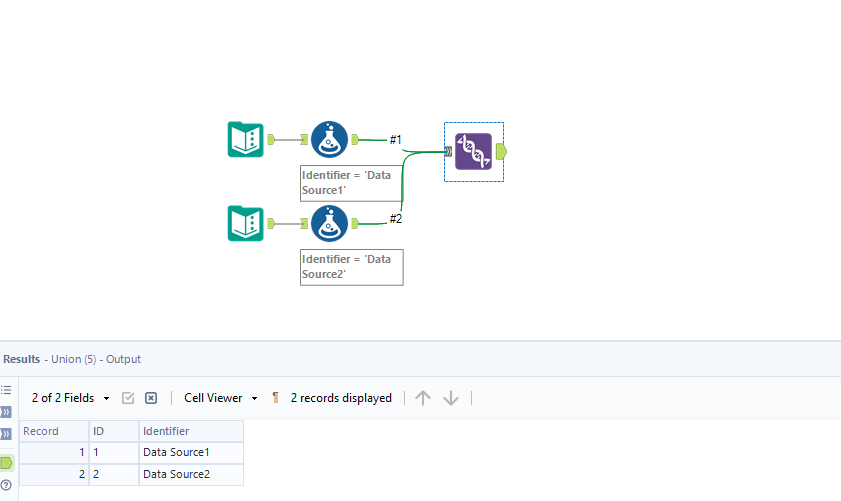Click the Union tool output anchor
Screen dimensions: 841x501
tap(501, 151)
